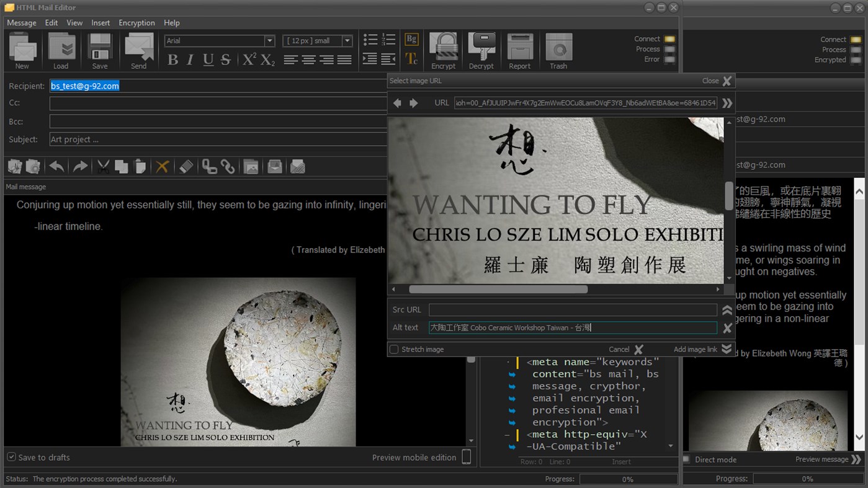Image resolution: width=868 pixels, height=488 pixels.
Task: Click the undo arrow icon
Action: click(x=56, y=166)
